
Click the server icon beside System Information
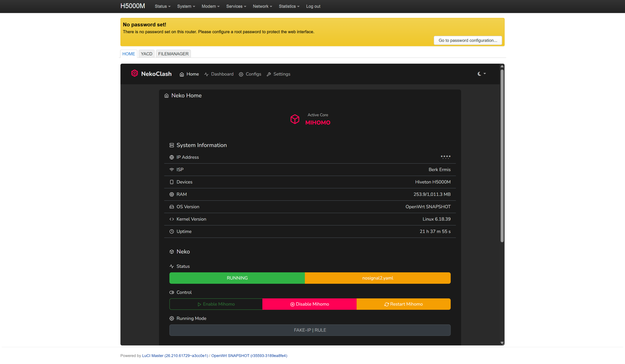point(172,145)
